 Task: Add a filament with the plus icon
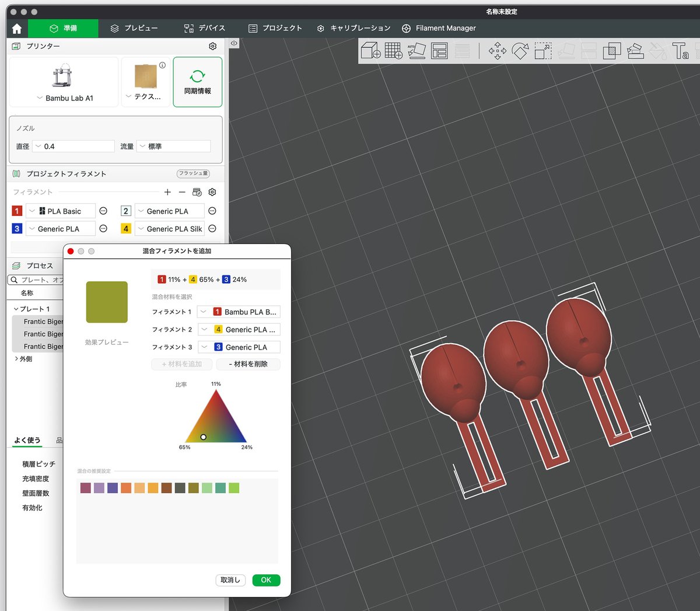167,192
